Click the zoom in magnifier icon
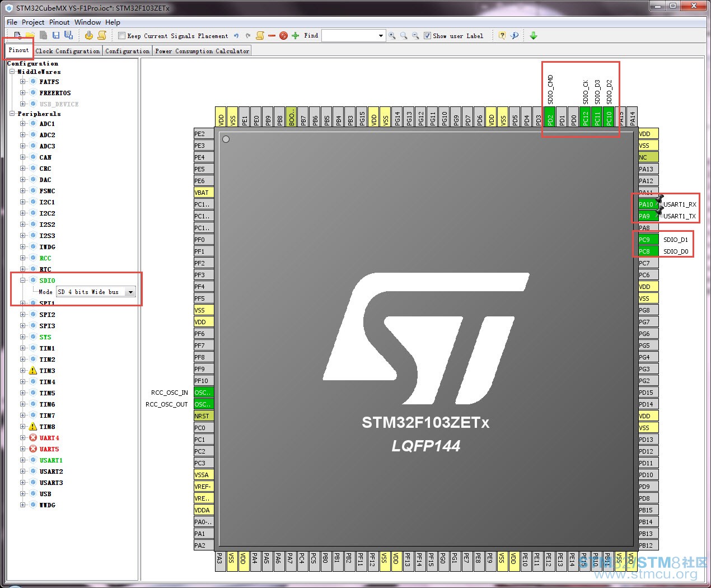The height and width of the screenshot is (588, 711). (x=392, y=35)
